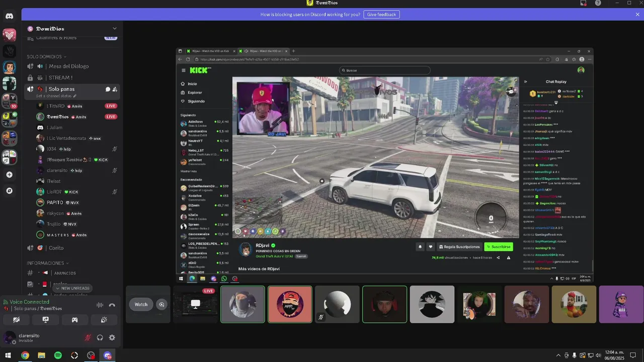644x362 pixels.
Task: Open Discord help question mark icon
Action: [598, 3]
